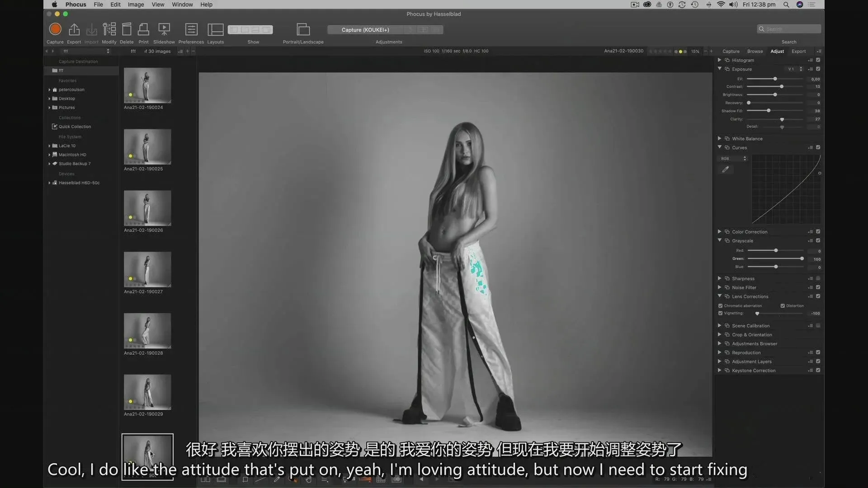Click the Delete trash icon
This screenshot has height=488, width=868.
127,29
